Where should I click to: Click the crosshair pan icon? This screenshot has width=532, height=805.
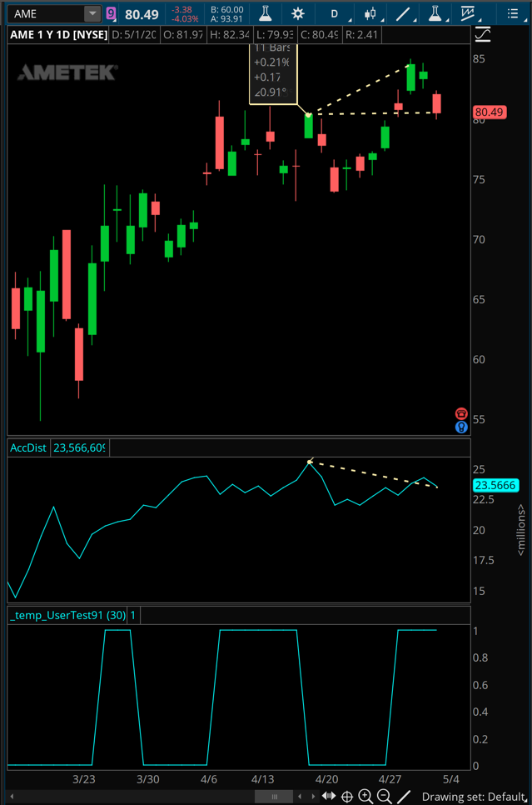[347, 797]
